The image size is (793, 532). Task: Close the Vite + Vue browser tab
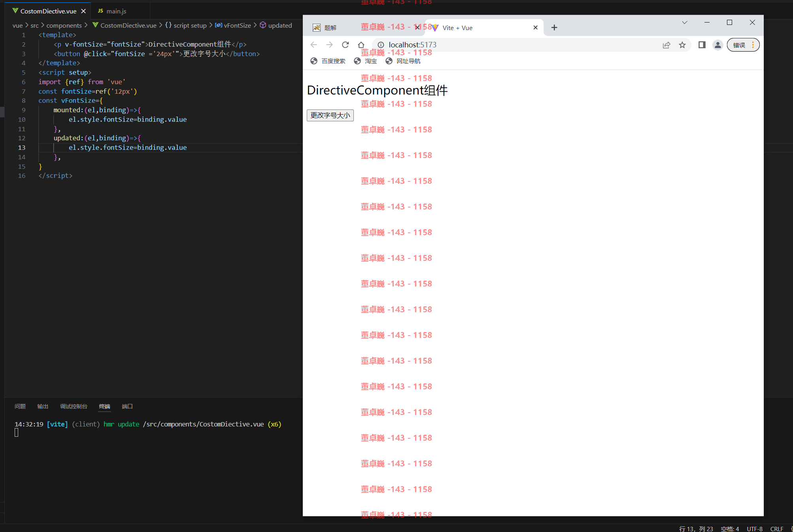coord(535,28)
